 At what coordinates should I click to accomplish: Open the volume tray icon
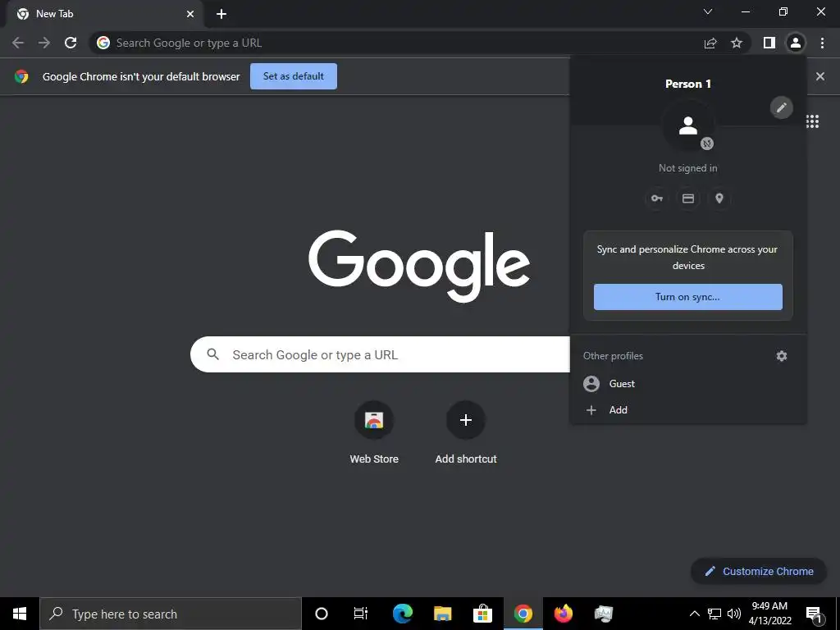pyautogui.click(x=734, y=614)
